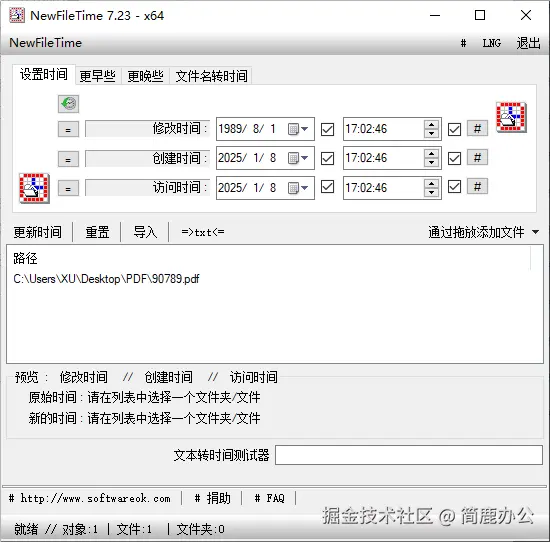
Task: Open the 修改时间 date calendar dropdown
Action: point(298,129)
